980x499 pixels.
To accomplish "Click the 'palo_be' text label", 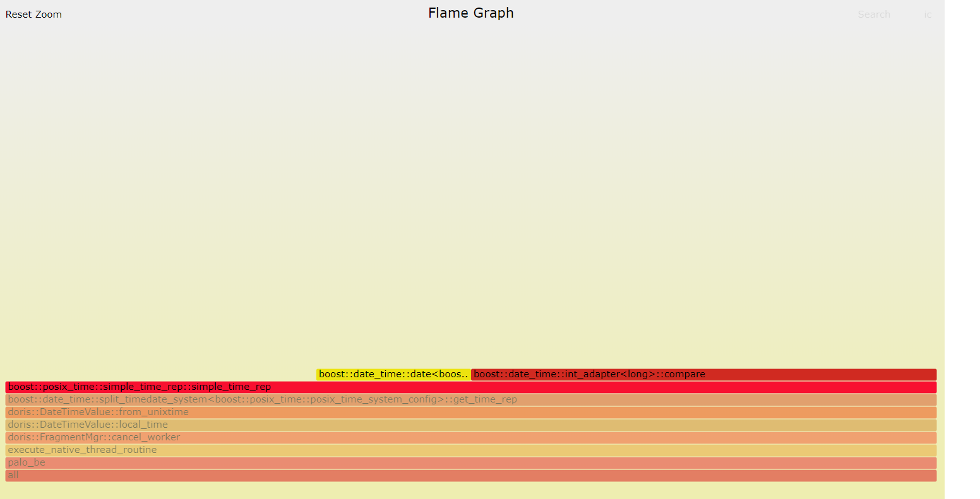I will 27,463.
